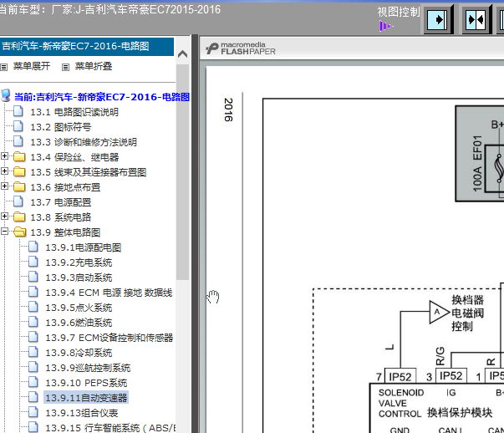The width and height of the screenshot is (504, 433).
Task: Expand the 13.6 接地点布置 node
Action: tap(6, 187)
